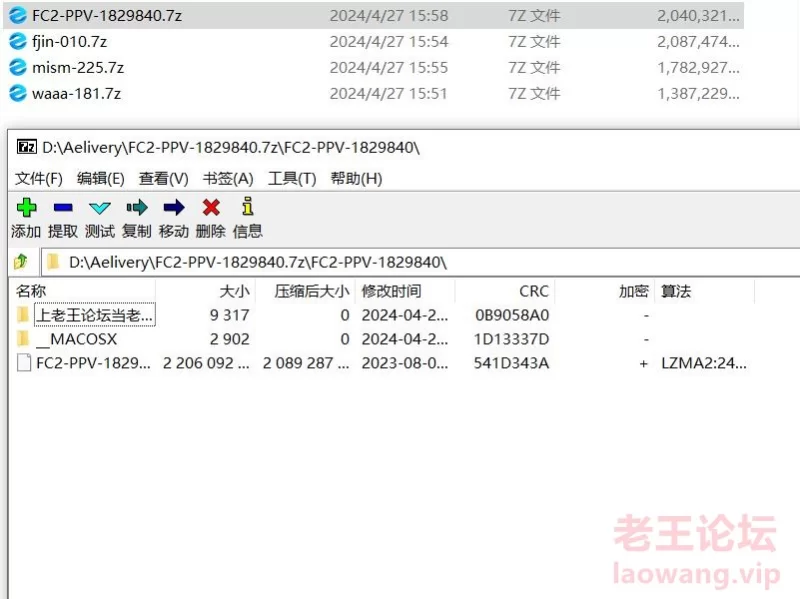Click the green Add (添加) toolbar icon
The height and width of the screenshot is (599, 800).
[x=27, y=207]
